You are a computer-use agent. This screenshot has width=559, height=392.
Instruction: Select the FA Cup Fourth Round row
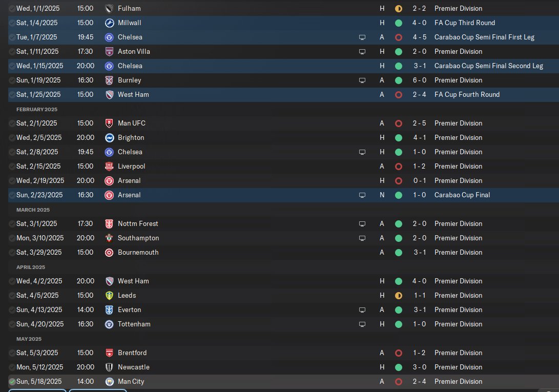[x=256, y=95]
